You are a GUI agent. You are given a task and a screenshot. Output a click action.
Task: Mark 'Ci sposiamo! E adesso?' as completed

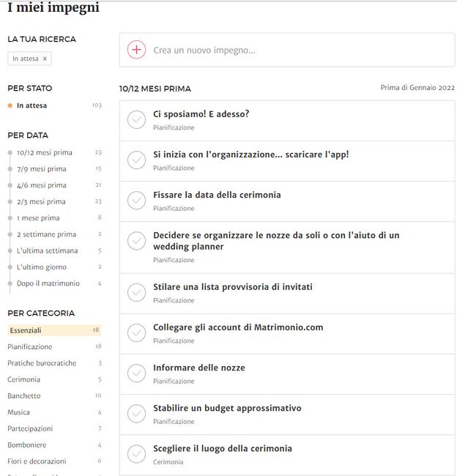[x=136, y=119]
